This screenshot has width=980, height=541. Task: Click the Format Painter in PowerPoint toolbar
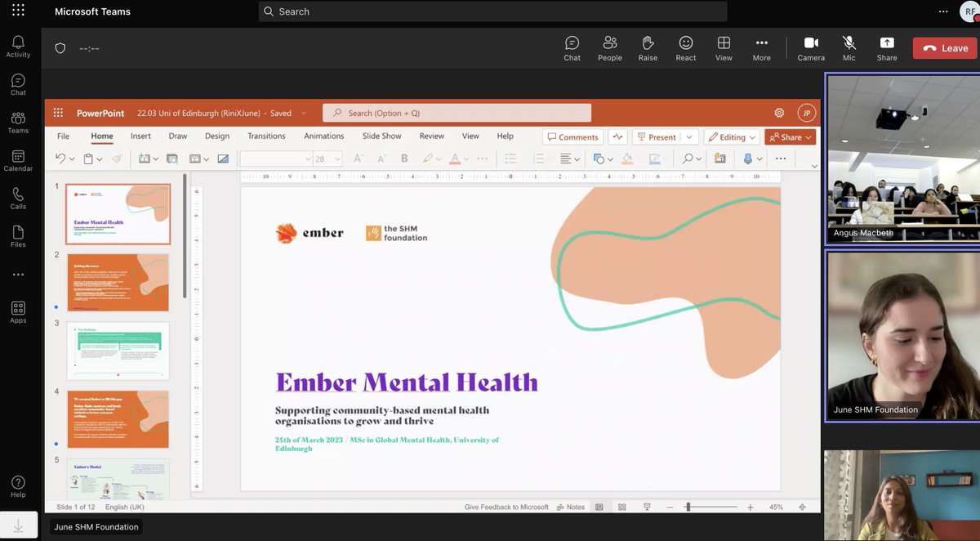coord(117,159)
